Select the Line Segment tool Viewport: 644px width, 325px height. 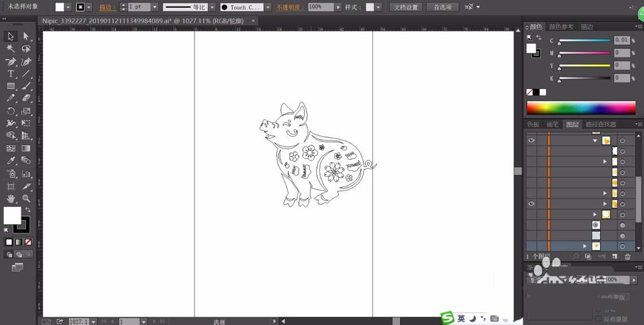pyautogui.click(x=26, y=74)
